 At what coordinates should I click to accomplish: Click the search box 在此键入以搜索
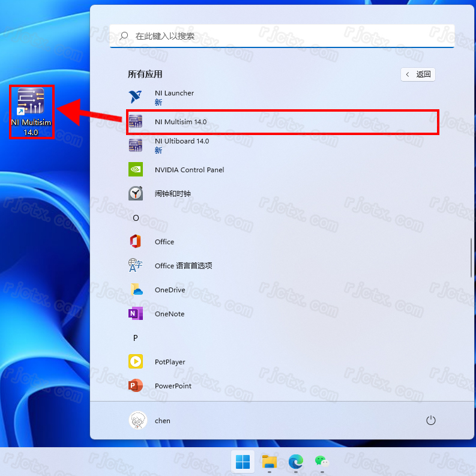click(282, 36)
